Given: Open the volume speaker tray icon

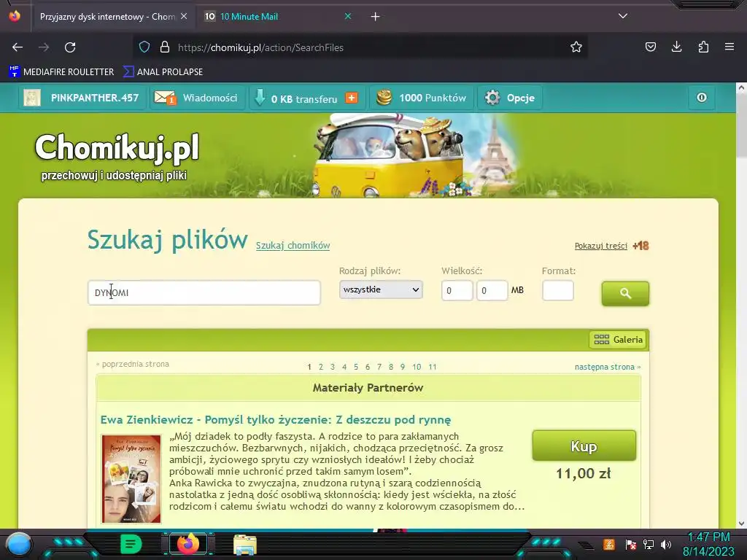Looking at the screenshot, I should point(666,545).
